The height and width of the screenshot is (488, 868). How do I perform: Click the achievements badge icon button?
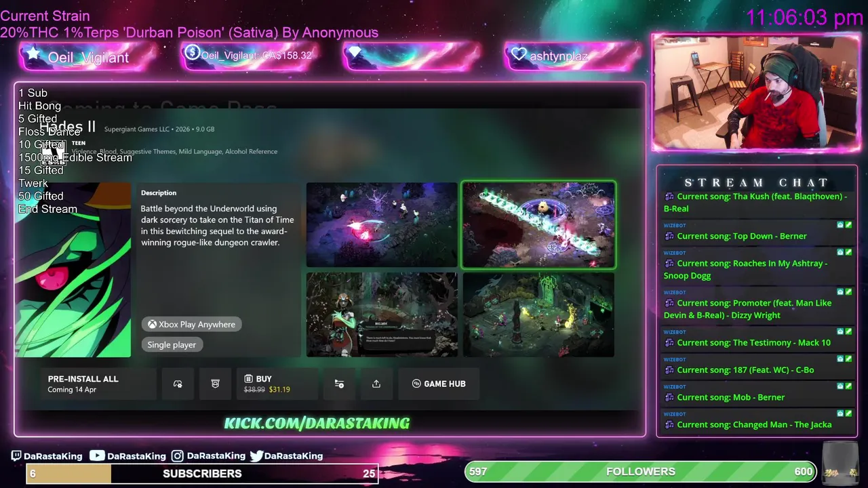pyautogui.click(x=215, y=384)
